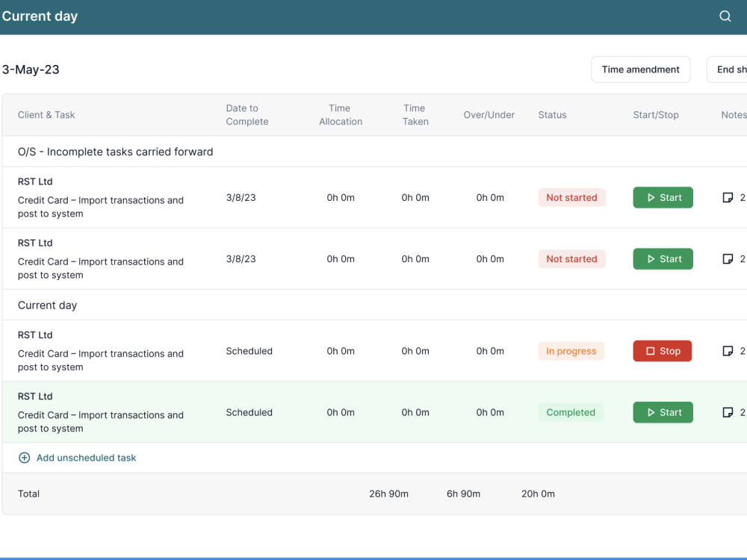Click the O/S Incomplete tasks carried forward heading
This screenshot has height=560, width=747.
tap(115, 152)
